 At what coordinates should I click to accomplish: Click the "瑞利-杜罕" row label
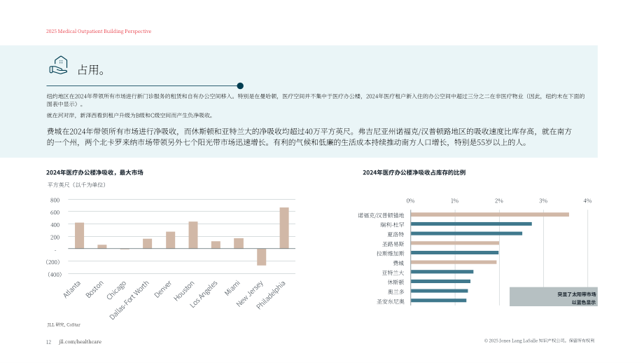(x=392, y=225)
